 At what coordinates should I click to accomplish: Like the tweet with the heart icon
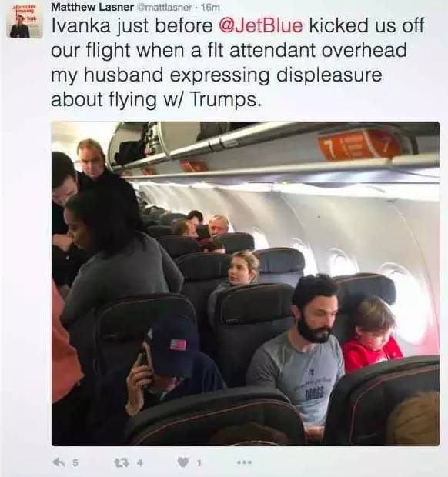click(x=183, y=462)
